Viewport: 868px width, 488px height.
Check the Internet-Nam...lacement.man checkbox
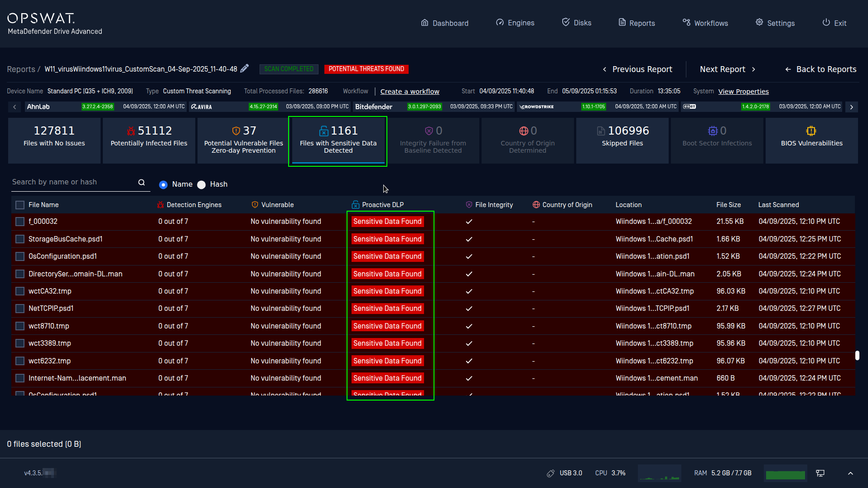tap(20, 378)
